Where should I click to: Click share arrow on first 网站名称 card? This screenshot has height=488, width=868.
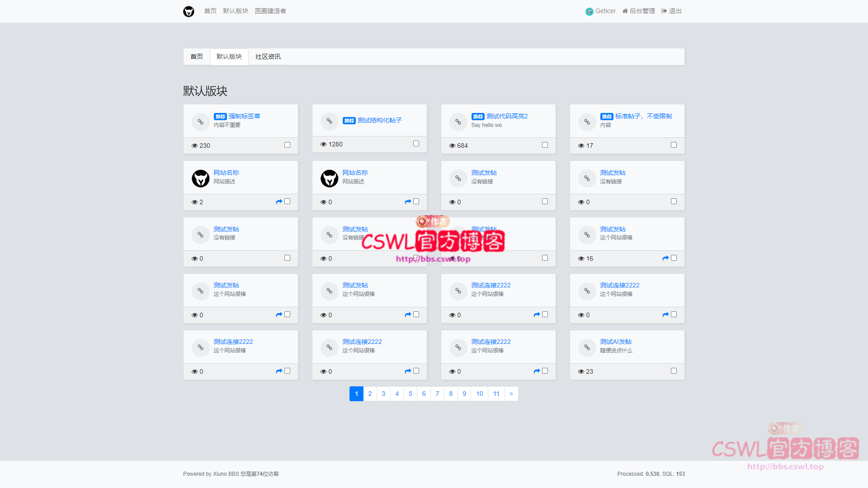click(x=279, y=202)
